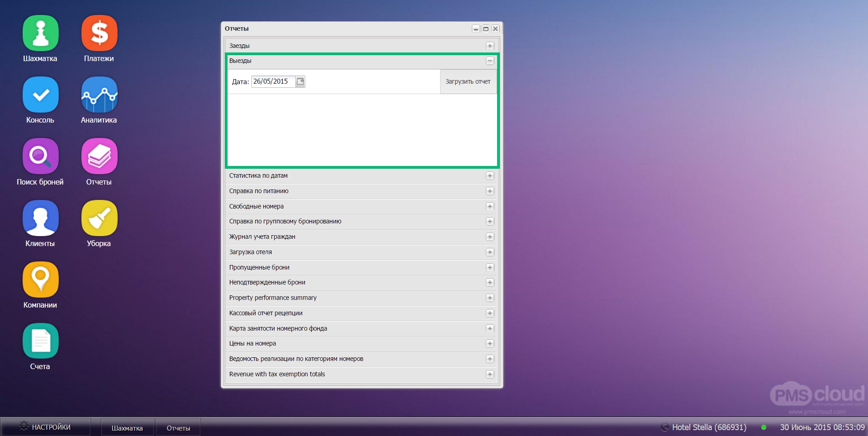
Task: Open the Шахматка desktop icon
Action: (41, 33)
